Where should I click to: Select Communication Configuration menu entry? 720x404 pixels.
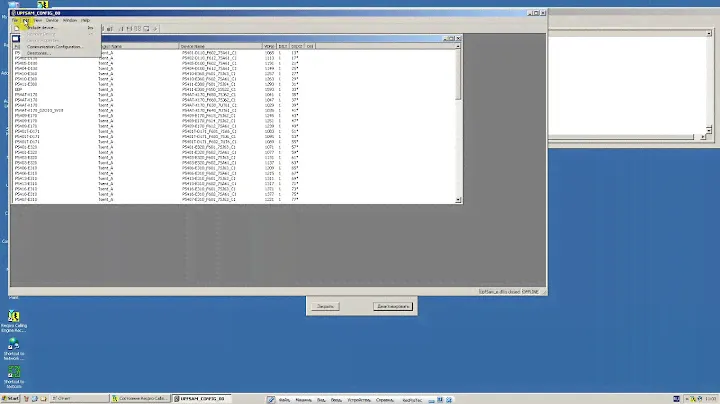coord(54,46)
